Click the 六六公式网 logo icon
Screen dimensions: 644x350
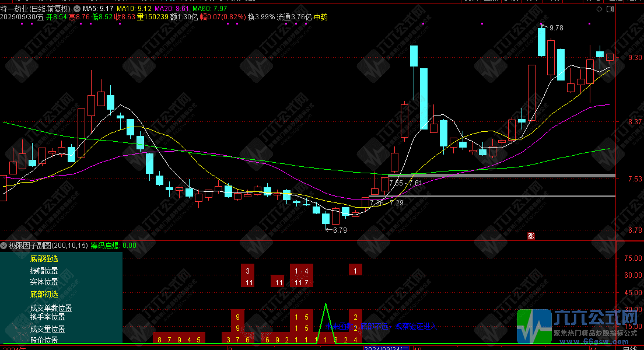pos(534,326)
